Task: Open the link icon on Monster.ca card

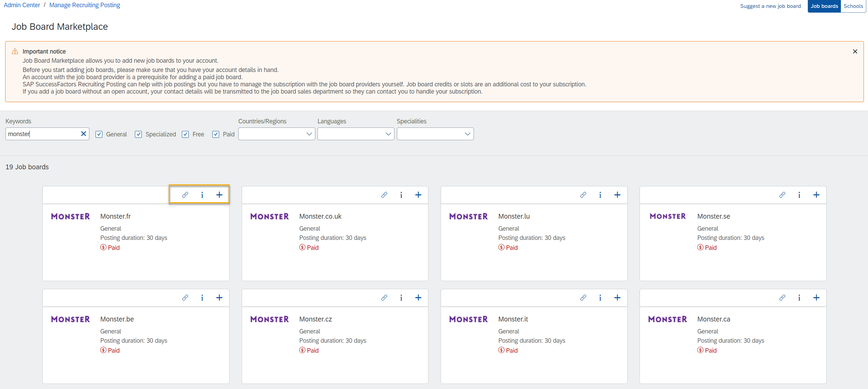Action: 782,297
